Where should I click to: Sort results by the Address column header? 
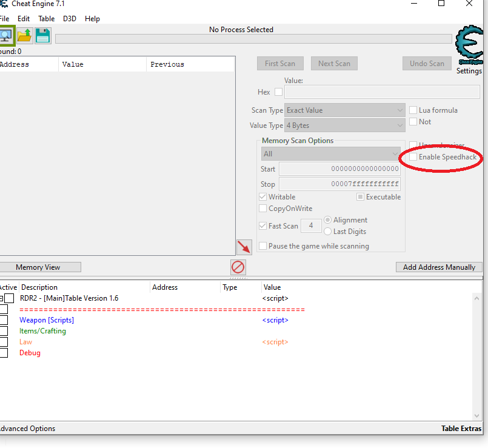pos(29,64)
